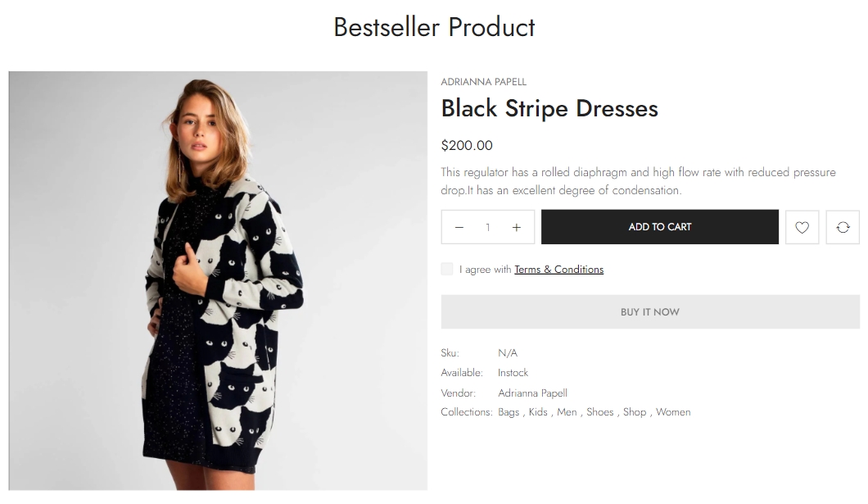Screen dimensions: 868x504
Task: Click the ADRIANNA PAPELL brand label above title
Action: [x=483, y=82]
